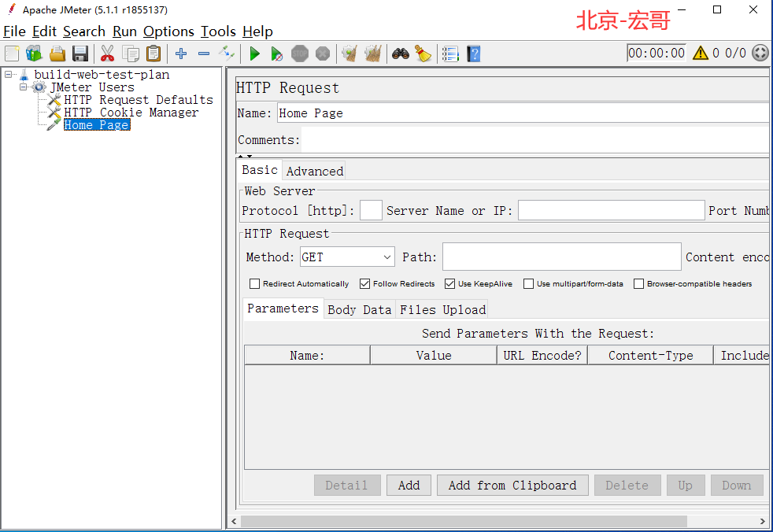Image resolution: width=773 pixels, height=532 pixels.
Task: Click the Copy toolbar icon
Action: point(131,54)
